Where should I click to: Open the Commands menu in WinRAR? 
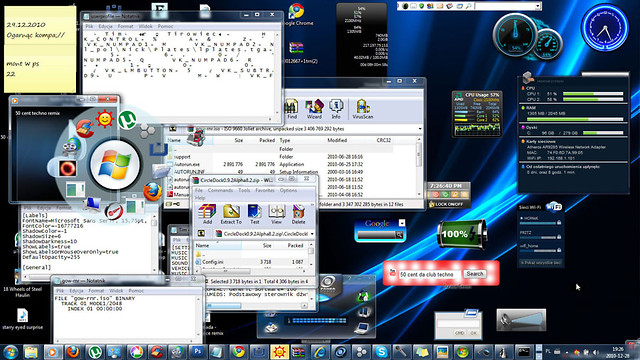[220, 191]
